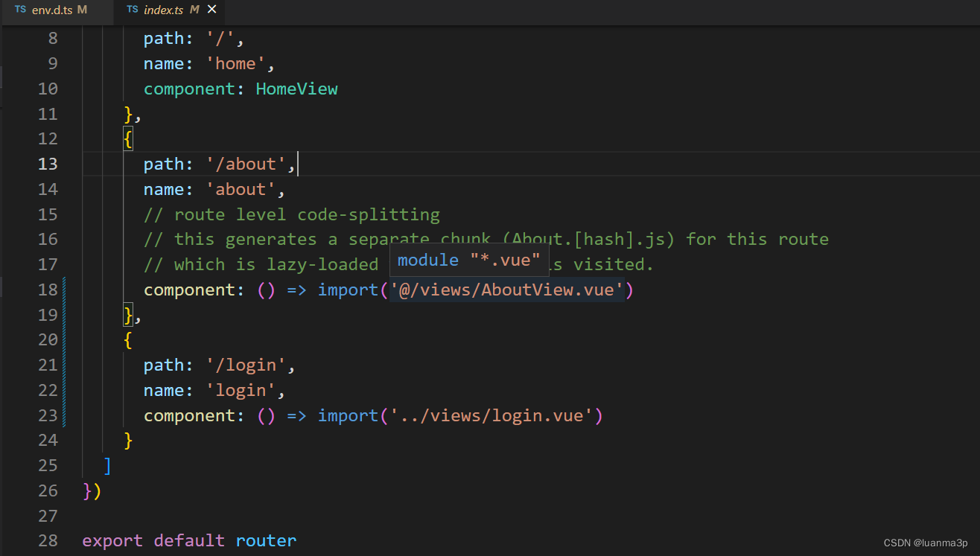Click the import keyword on line 23
This screenshot has height=556, width=980.
(349, 415)
